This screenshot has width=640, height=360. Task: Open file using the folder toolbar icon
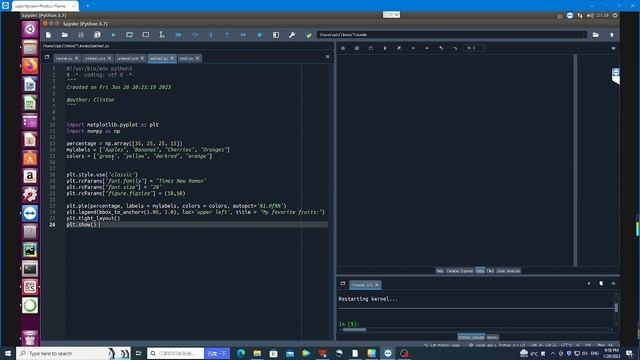click(64, 35)
